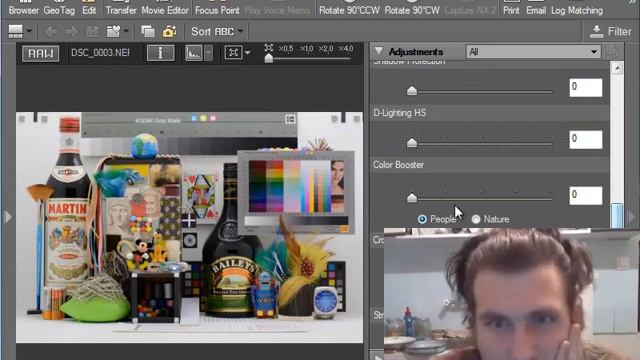Select the Nature radio button
The width and height of the screenshot is (640, 360).
click(x=476, y=219)
